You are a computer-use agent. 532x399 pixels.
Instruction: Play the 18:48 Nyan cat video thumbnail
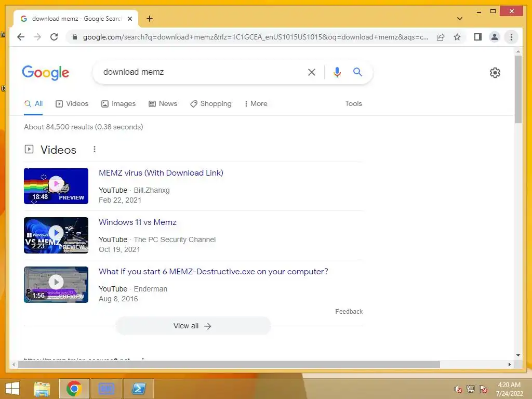pyautogui.click(x=56, y=186)
